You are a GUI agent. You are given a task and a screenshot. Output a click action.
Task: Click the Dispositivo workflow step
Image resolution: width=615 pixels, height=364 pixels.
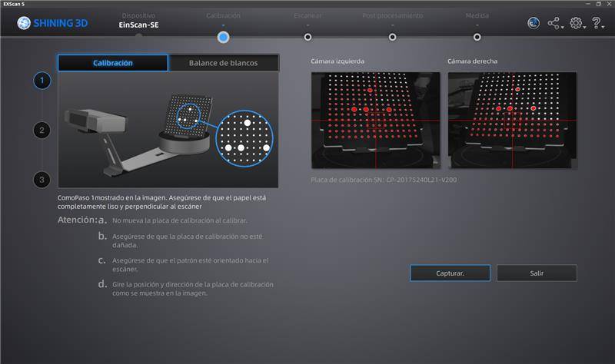click(x=138, y=15)
